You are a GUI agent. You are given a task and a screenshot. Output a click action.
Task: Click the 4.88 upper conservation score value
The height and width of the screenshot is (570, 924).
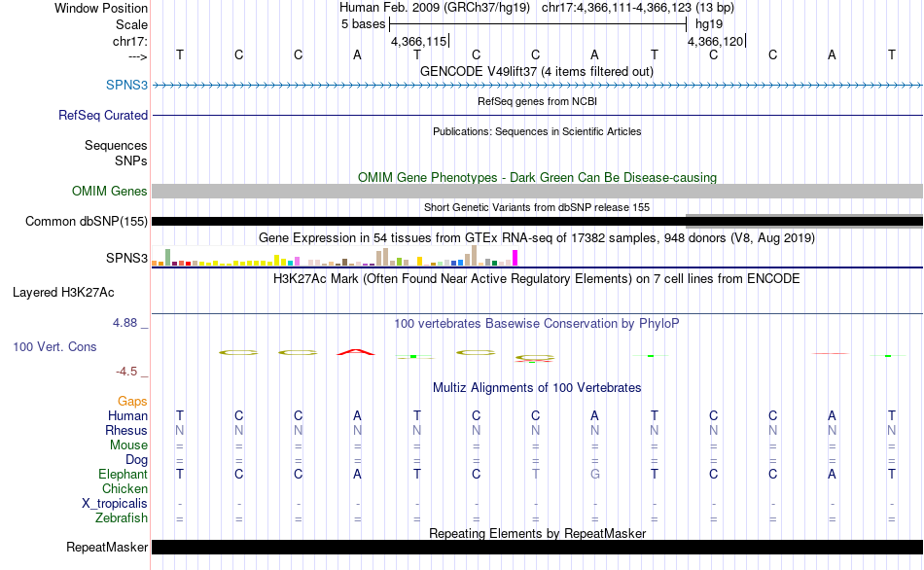point(124,322)
